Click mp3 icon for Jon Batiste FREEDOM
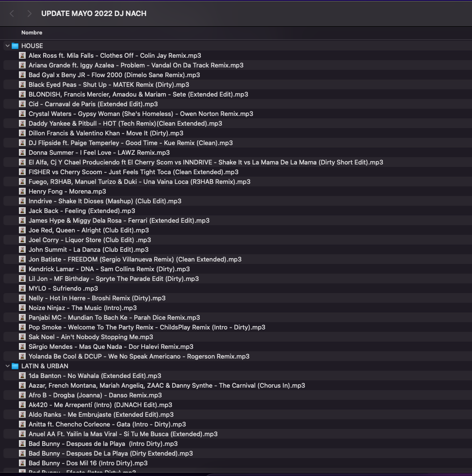The image size is (472, 476). pos(22,260)
